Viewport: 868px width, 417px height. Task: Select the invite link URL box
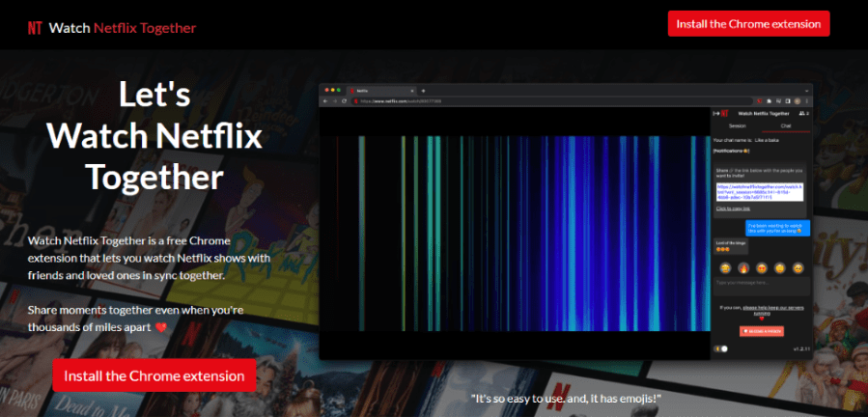pos(760,192)
